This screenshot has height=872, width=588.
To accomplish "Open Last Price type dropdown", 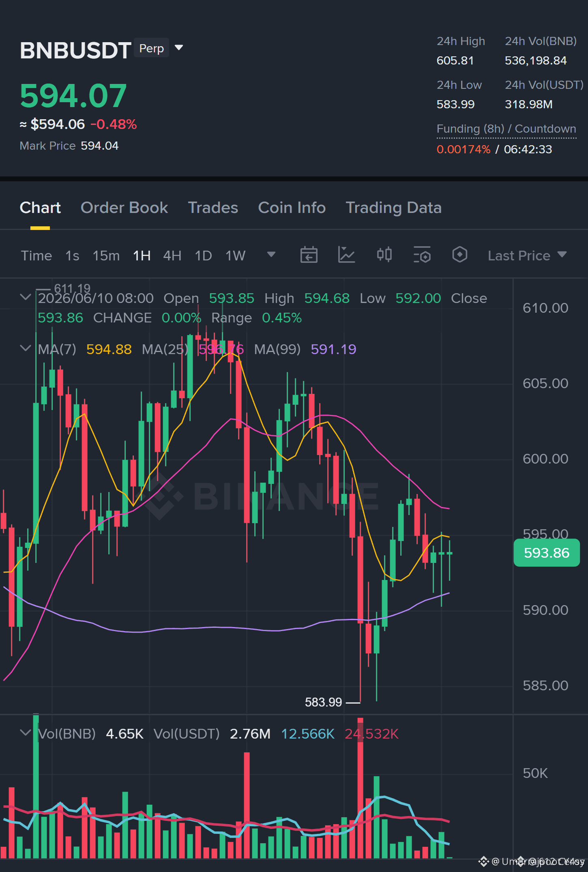I will (527, 256).
